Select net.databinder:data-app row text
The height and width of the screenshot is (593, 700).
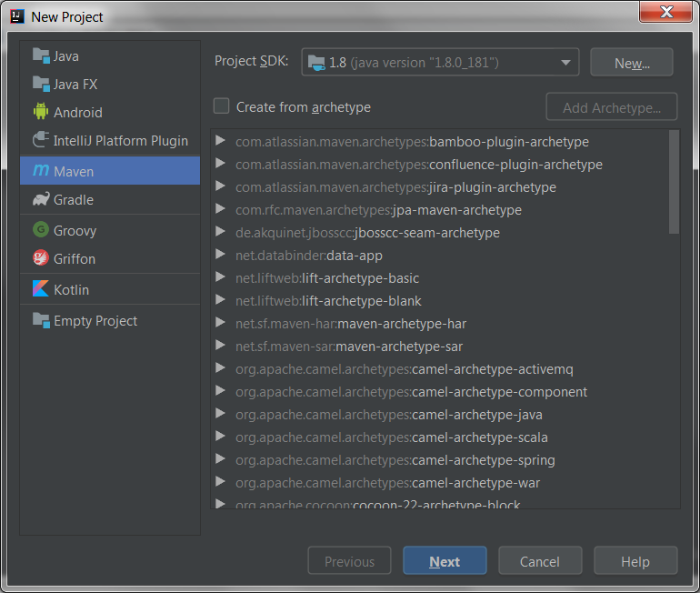click(x=309, y=256)
